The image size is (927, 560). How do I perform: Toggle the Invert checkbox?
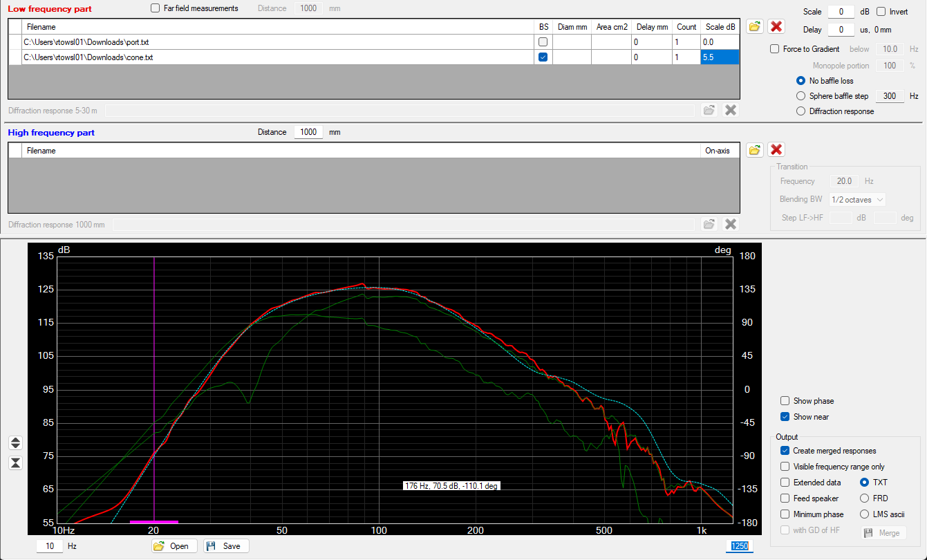(x=881, y=12)
